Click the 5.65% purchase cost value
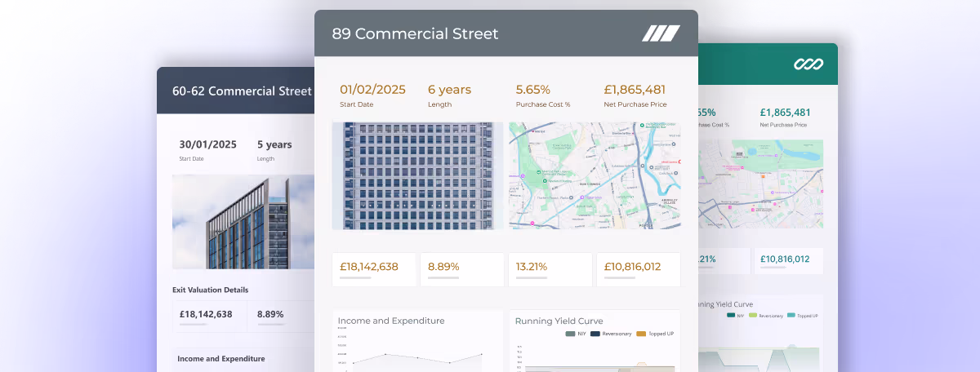The width and height of the screenshot is (980, 372). pyautogui.click(x=533, y=90)
